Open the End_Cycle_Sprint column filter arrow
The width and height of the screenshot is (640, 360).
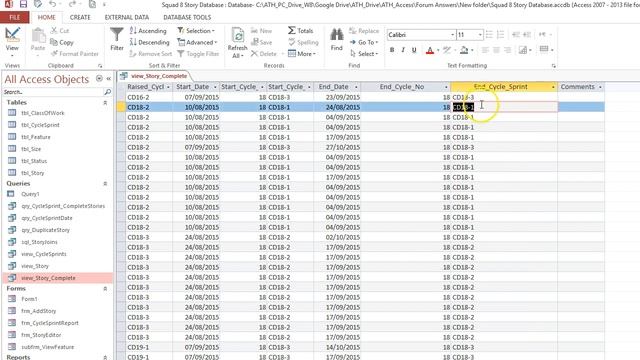553,87
